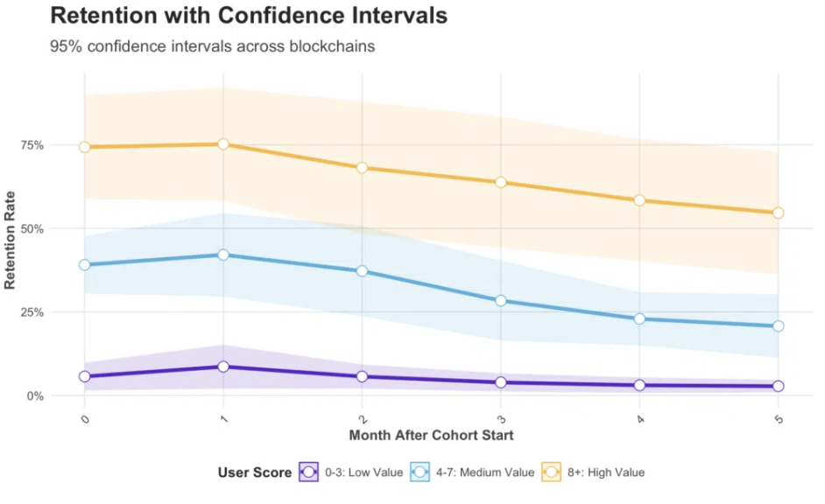Select the "0-3: Low Value" legend label
This screenshot has height=504, width=825.
point(363,472)
